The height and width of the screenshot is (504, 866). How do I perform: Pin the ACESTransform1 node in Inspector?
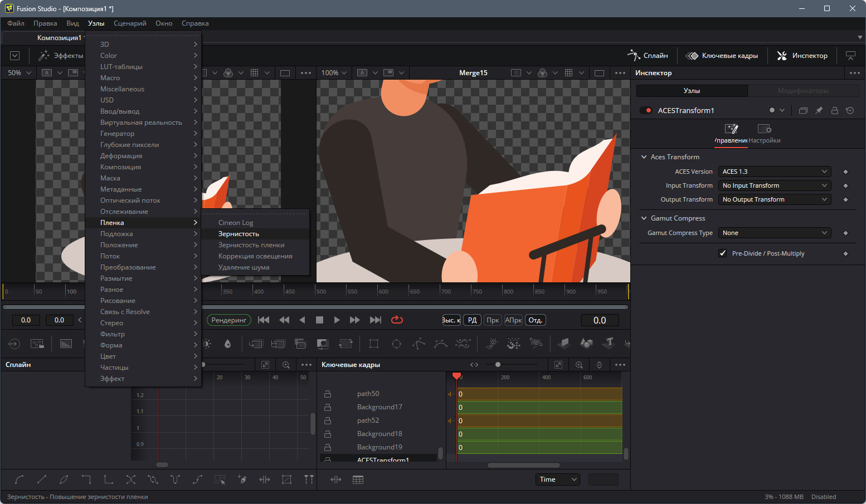[x=819, y=110]
